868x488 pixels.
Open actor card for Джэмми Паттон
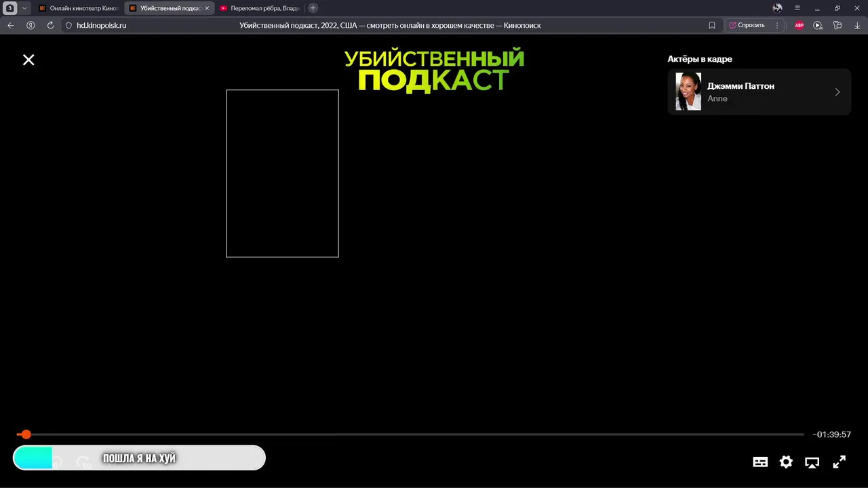pyautogui.click(x=759, y=92)
